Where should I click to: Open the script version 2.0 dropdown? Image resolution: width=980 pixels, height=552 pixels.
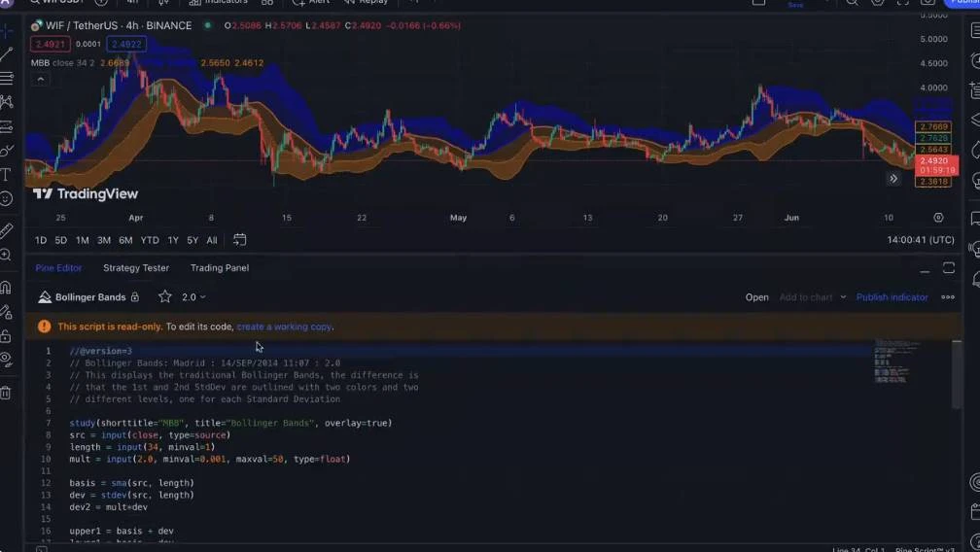pyautogui.click(x=193, y=297)
